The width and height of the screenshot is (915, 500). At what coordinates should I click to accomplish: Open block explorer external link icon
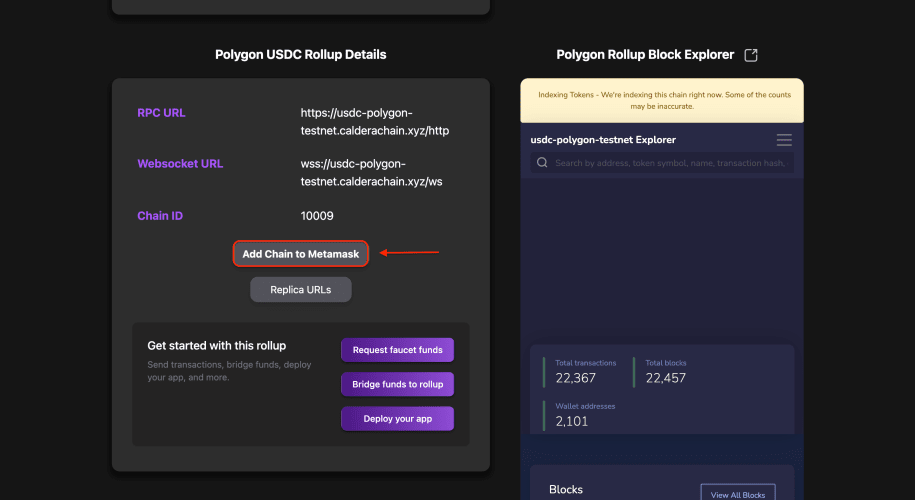(750, 55)
